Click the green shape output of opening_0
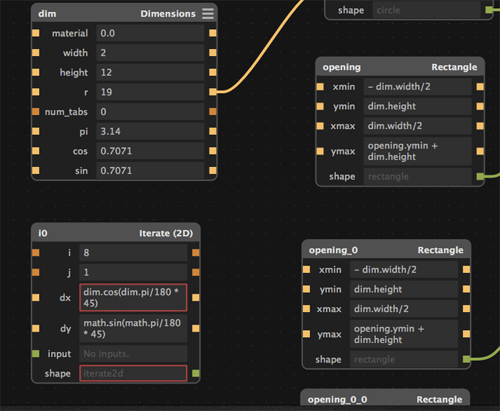 tap(467, 359)
